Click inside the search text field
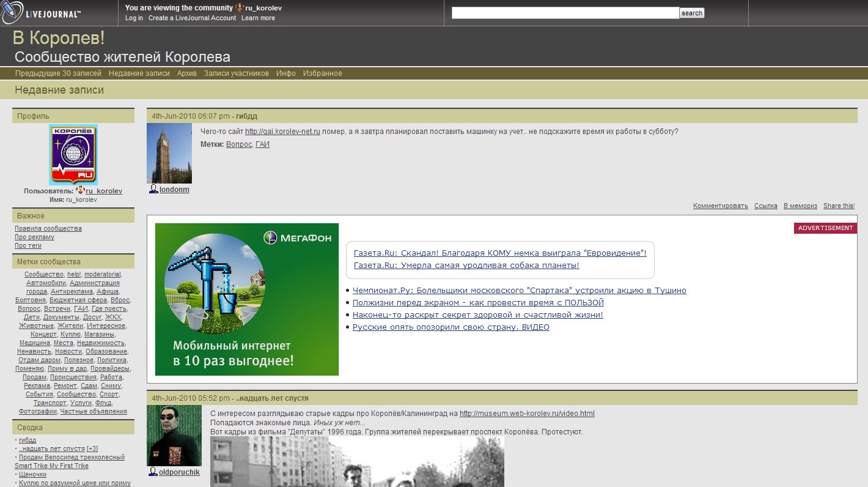This screenshot has height=487, width=868. coord(565,13)
